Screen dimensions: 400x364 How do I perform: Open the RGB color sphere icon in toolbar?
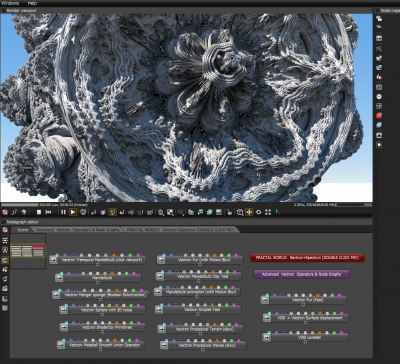pyautogui.click(x=24, y=212)
